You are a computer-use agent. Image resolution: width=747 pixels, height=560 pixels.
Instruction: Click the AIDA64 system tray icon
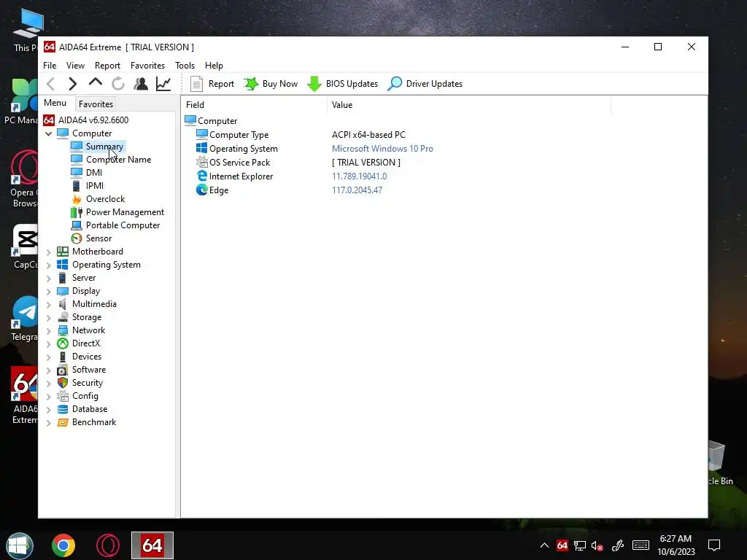click(562, 545)
